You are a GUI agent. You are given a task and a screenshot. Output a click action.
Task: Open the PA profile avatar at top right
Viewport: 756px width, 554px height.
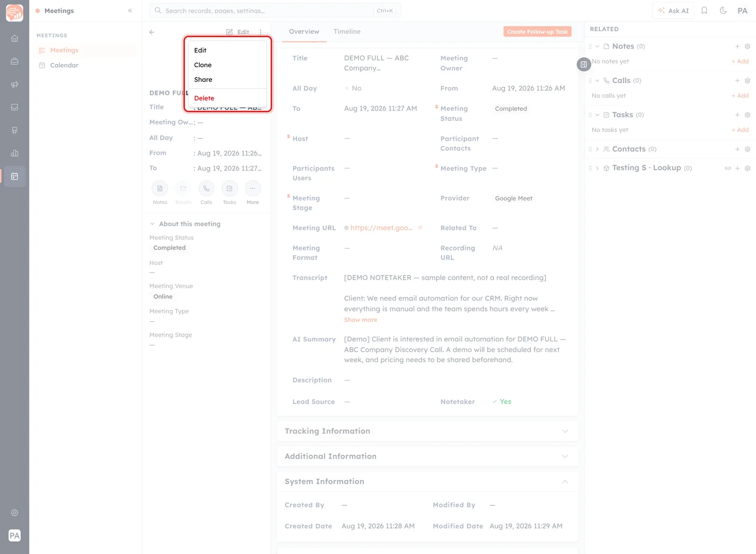click(x=742, y=10)
